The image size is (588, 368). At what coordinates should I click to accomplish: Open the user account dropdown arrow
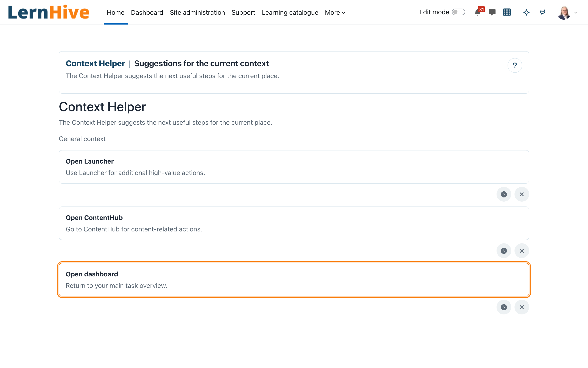(576, 13)
